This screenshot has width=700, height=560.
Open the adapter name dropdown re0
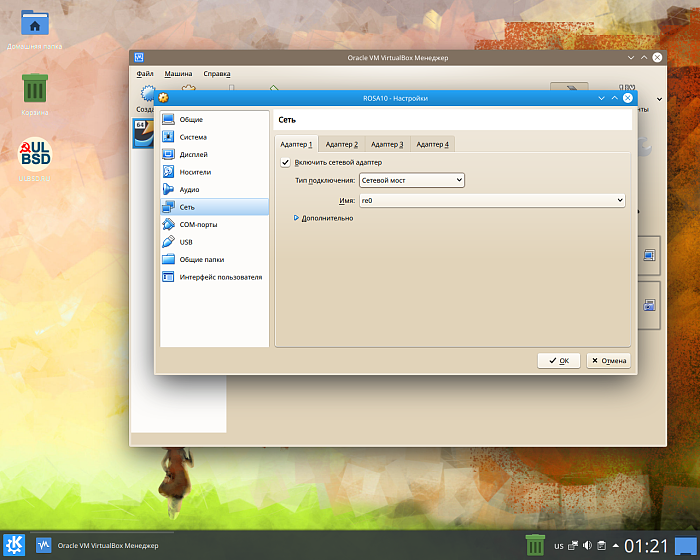(492, 201)
